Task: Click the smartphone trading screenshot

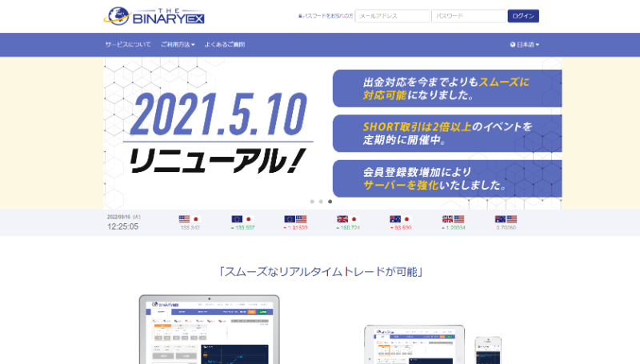Action: (488, 350)
